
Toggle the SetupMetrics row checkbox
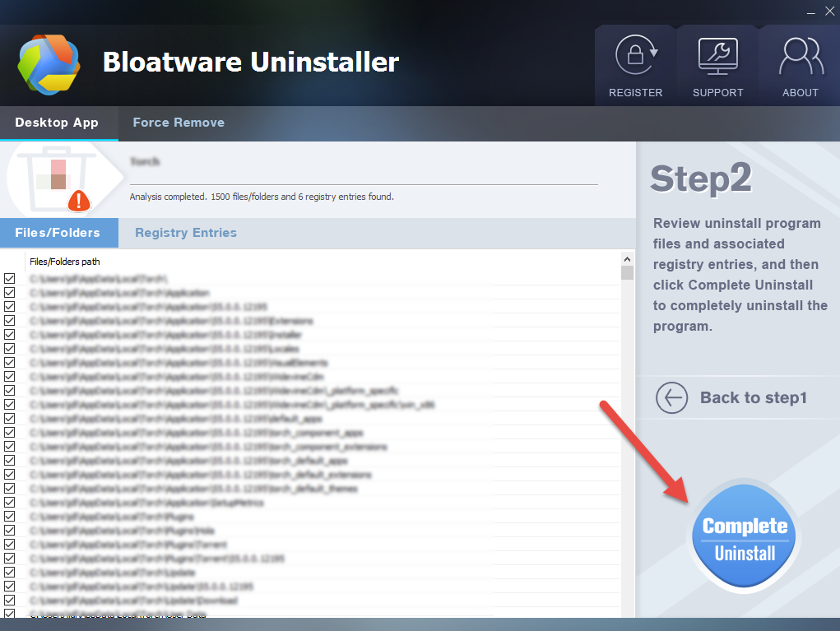pyautogui.click(x=10, y=503)
